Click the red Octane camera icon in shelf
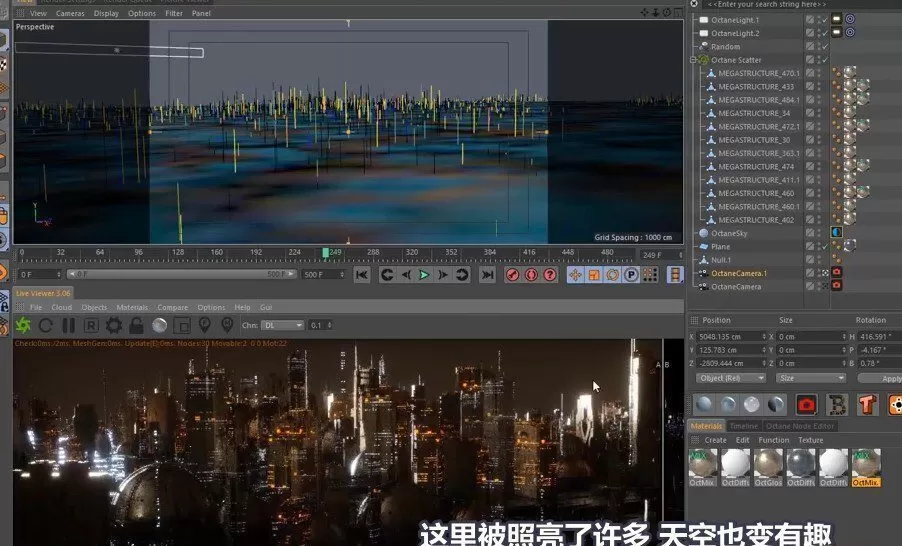902x546 pixels. [806, 404]
